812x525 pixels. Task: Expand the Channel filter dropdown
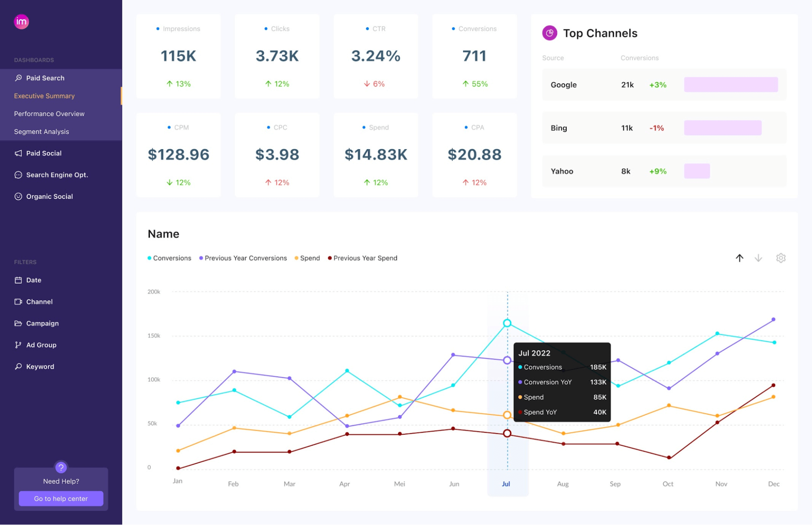[39, 301]
